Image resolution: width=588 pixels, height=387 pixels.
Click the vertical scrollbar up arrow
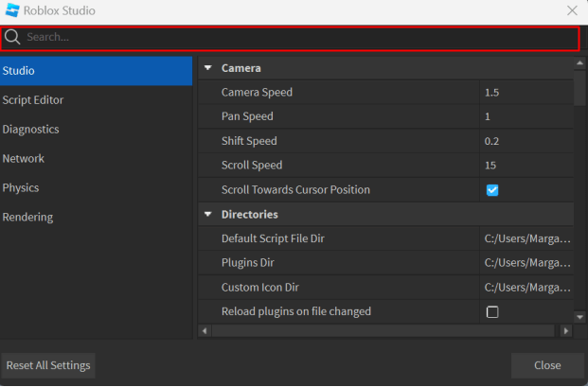click(579, 63)
